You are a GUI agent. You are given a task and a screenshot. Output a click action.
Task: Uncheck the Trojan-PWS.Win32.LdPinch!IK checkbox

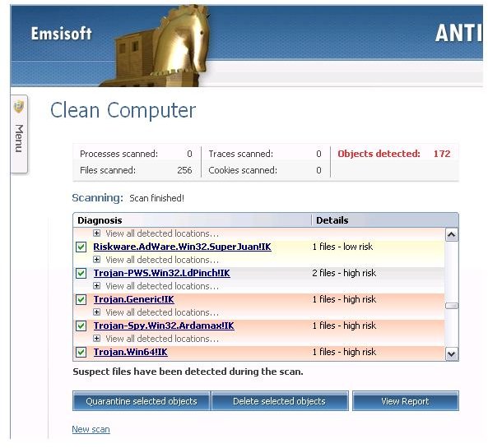[81, 273]
